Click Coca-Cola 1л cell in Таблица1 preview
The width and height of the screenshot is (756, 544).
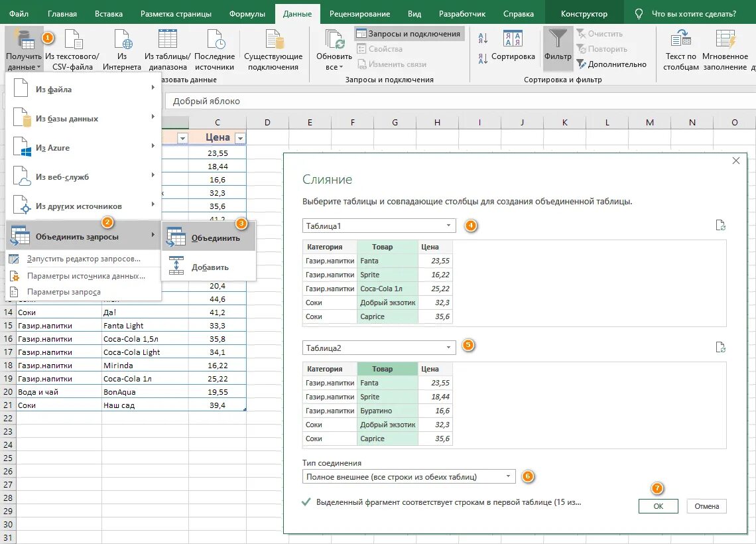(x=387, y=289)
